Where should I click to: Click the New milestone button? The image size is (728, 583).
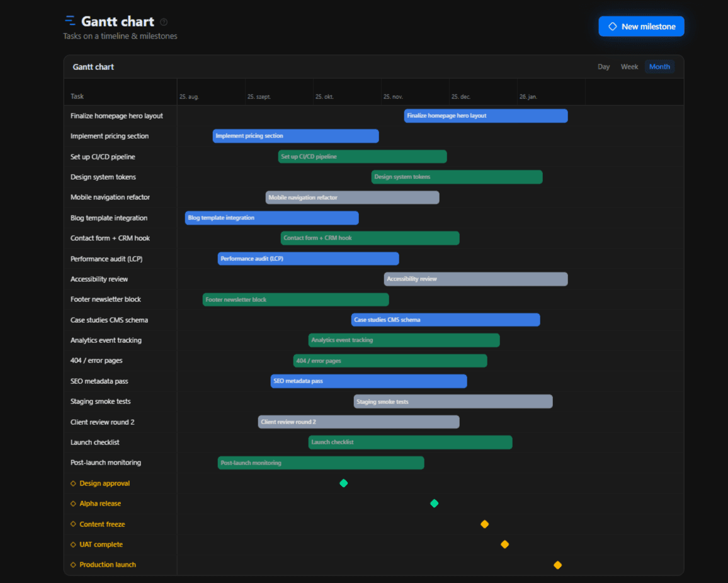coord(641,26)
